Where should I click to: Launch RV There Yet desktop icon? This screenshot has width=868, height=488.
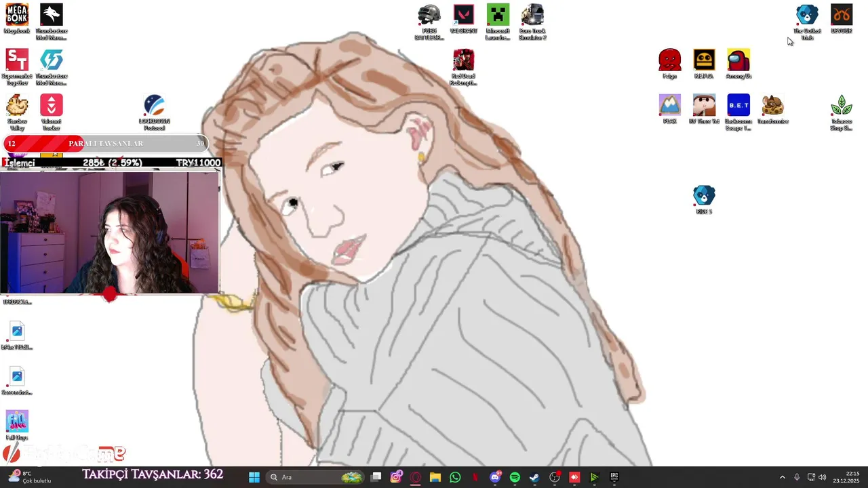(x=704, y=109)
